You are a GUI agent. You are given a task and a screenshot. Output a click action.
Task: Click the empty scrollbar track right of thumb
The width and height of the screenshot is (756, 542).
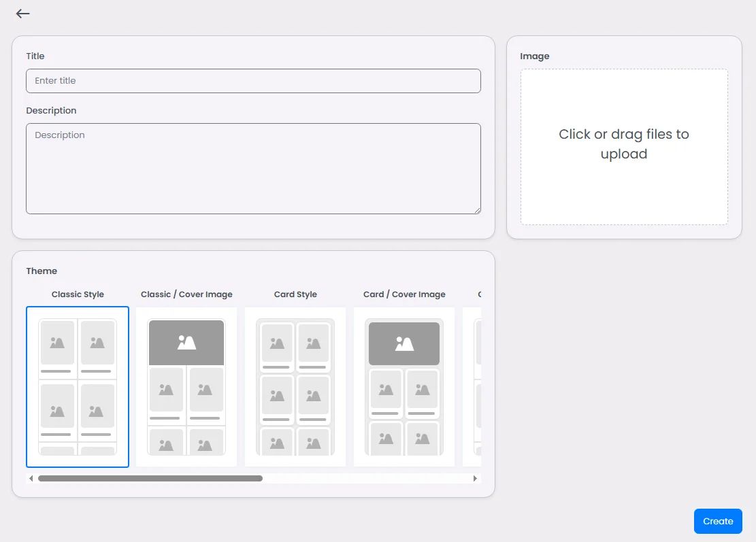pyautogui.click(x=366, y=478)
